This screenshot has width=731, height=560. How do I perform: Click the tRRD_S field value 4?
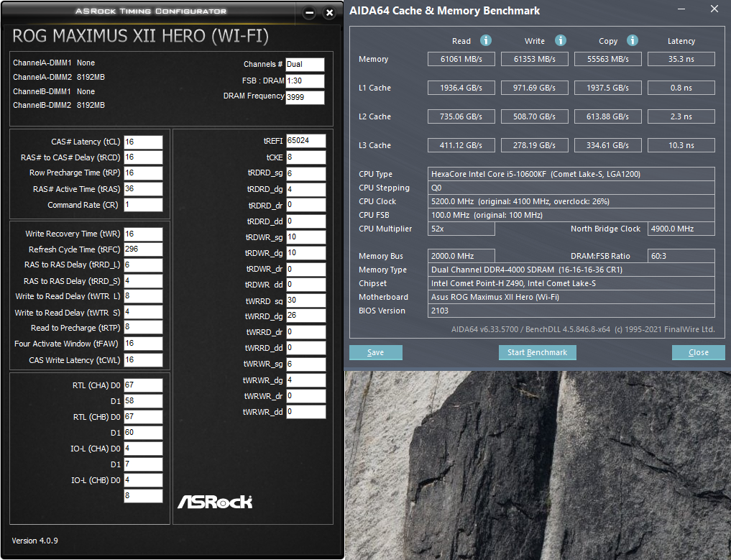coord(143,281)
